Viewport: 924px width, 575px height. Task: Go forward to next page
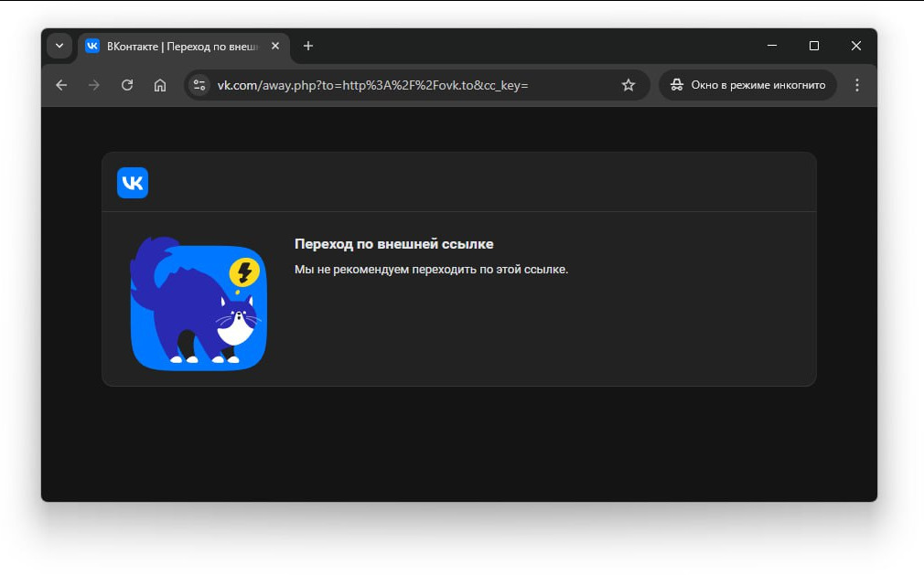tap(94, 85)
